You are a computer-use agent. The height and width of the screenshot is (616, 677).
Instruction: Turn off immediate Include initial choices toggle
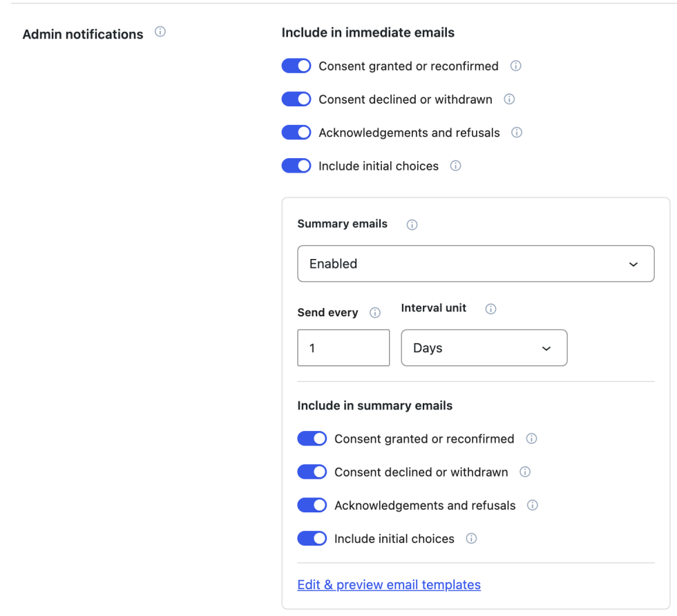click(x=296, y=166)
